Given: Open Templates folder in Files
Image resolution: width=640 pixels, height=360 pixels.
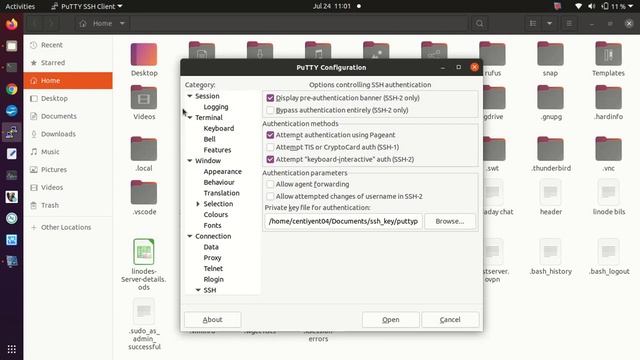Looking at the screenshot, I should pyautogui.click(x=608, y=60).
